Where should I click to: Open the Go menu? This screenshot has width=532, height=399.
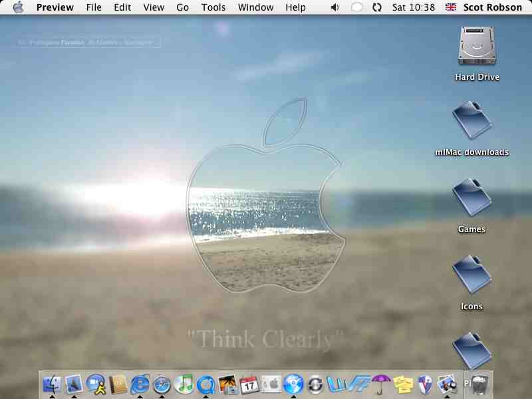(182, 7)
